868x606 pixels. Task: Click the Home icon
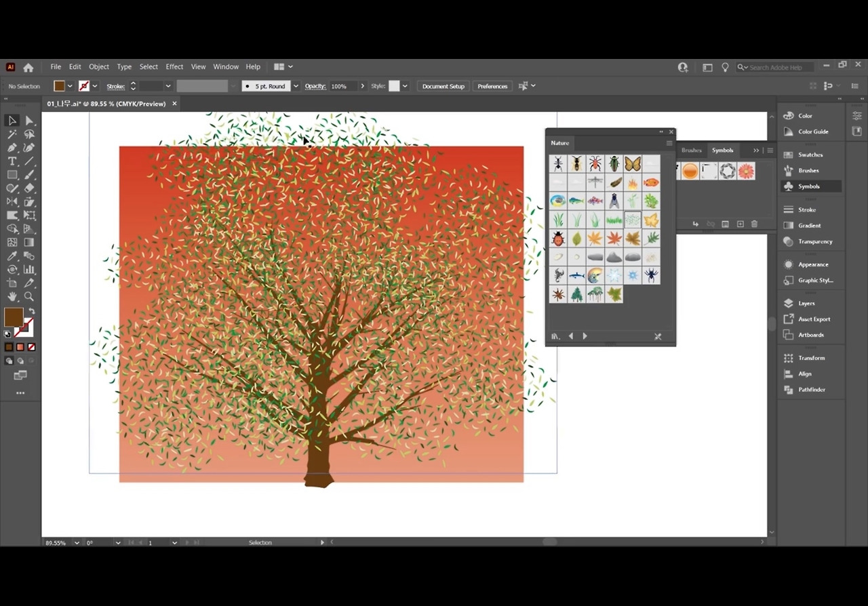coord(28,67)
